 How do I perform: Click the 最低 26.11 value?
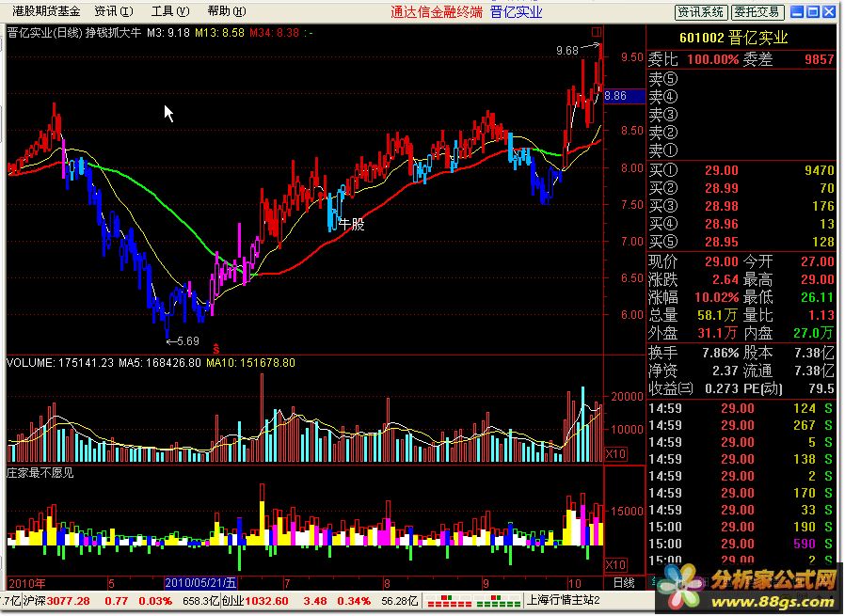coord(818,297)
